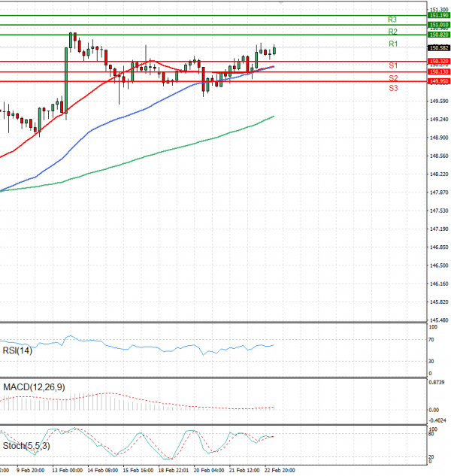Select the green 150.820 price tag
Screen dimensions: 451x476
click(x=439, y=35)
